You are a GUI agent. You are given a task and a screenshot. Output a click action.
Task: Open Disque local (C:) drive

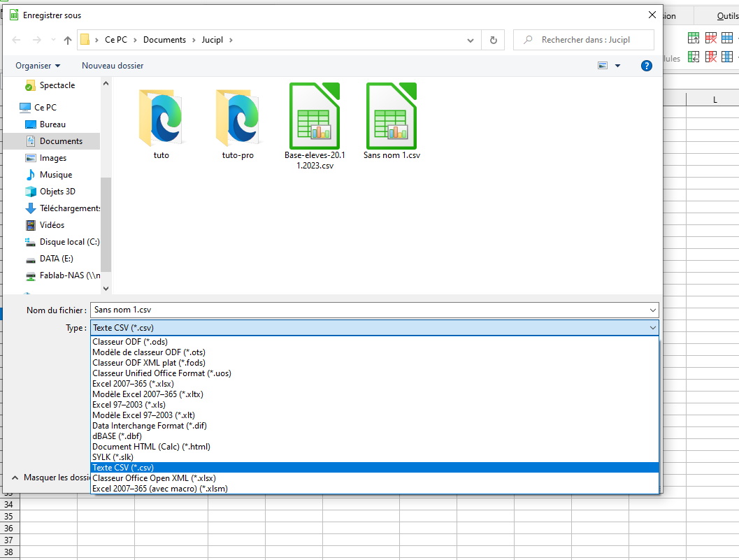pos(69,242)
